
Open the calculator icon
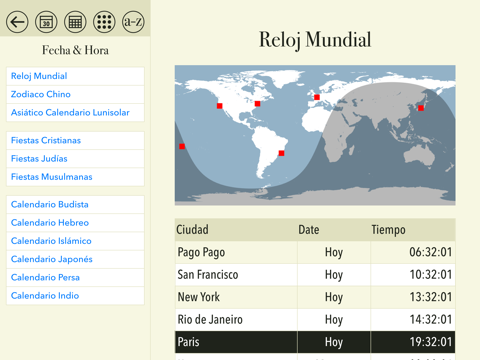coord(75,22)
